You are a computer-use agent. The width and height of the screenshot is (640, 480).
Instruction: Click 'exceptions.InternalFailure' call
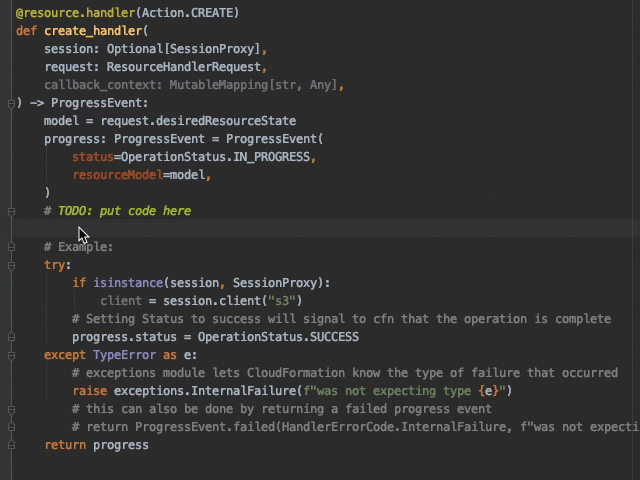205,391
